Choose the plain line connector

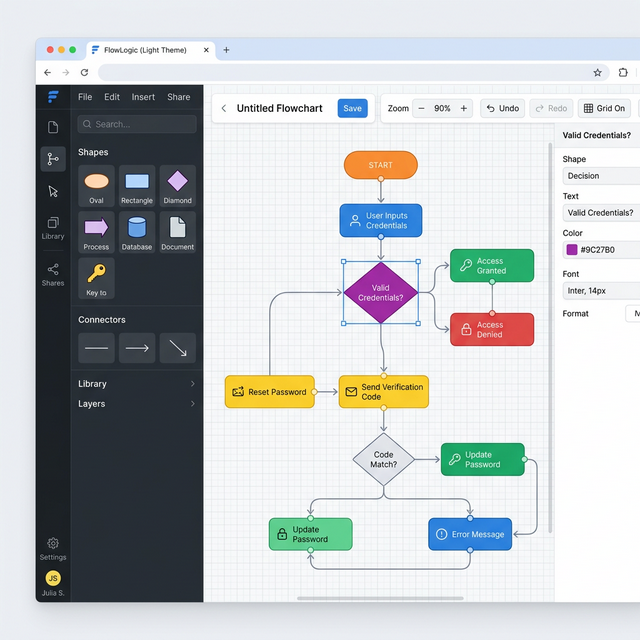point(96,348)
